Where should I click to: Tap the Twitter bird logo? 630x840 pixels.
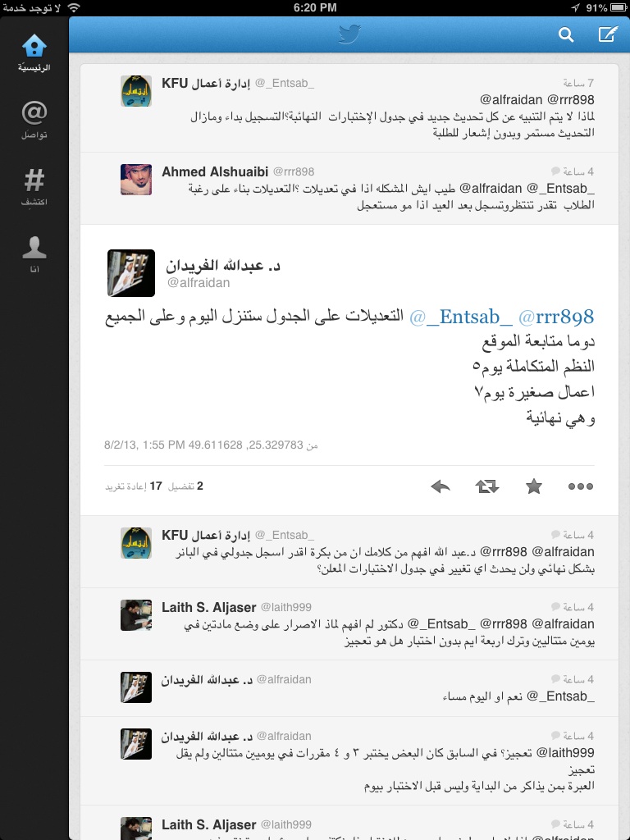[349, 34]
